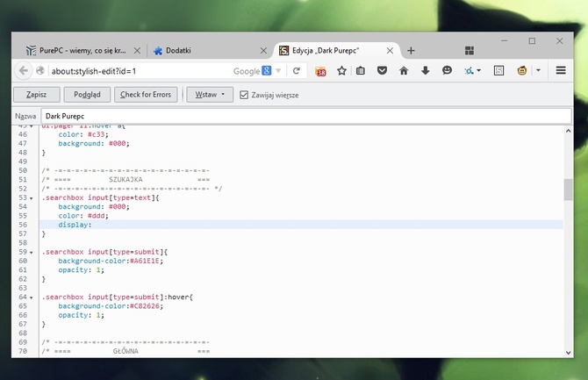Go to the Firefox home page icon
The height and width of the screenshot is (380, 588).
click(404, 70)
